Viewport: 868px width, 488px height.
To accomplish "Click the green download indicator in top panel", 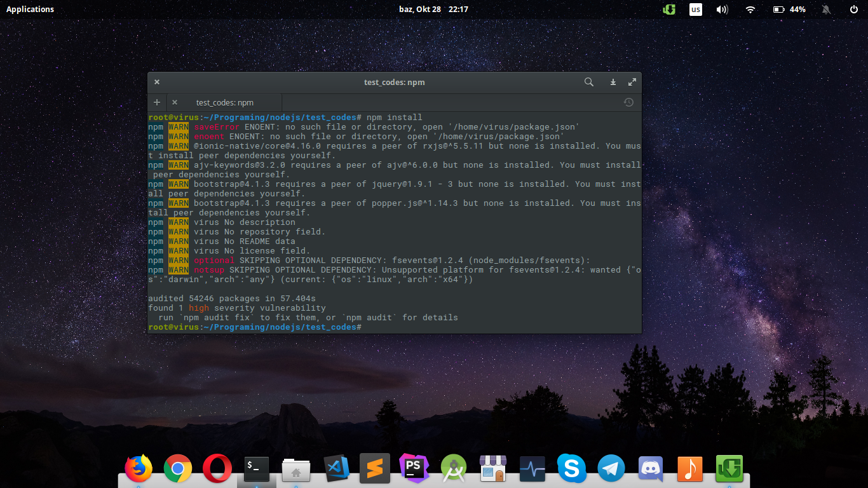I will click(668, 10).
